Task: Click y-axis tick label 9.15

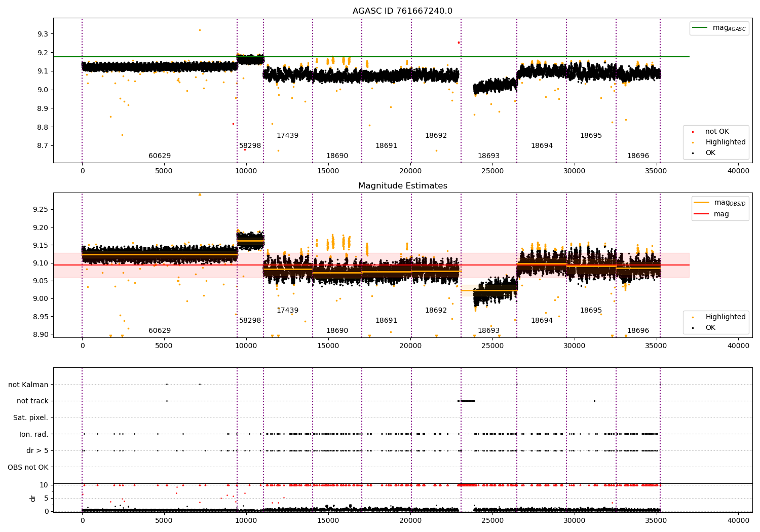Action: (x=41, y=245)
